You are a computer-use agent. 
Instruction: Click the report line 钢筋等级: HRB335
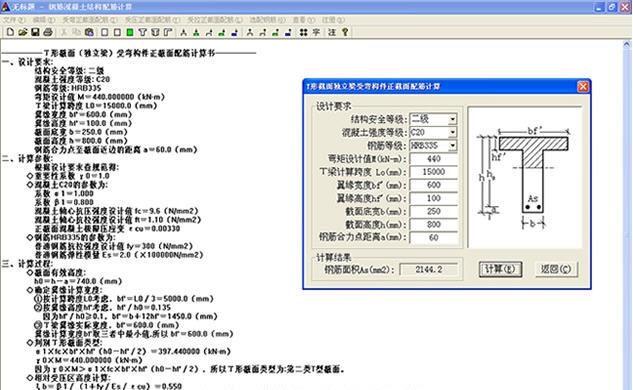(68, 88)
